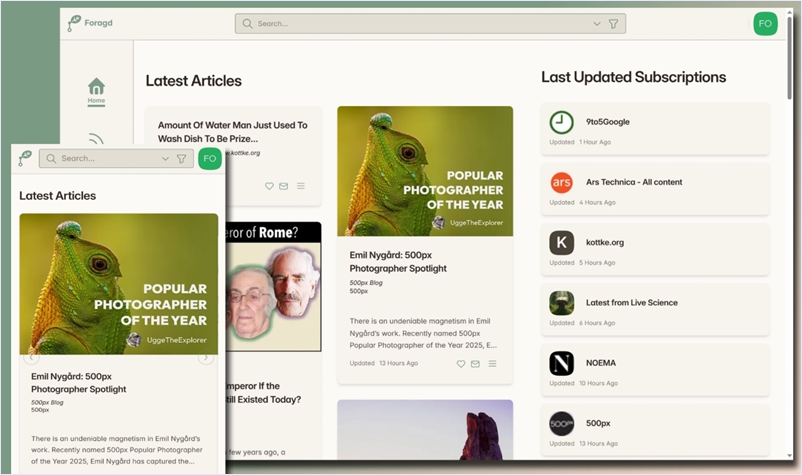Open menu icon on Emil Nygård desktop card

click(x=492, y=364)
